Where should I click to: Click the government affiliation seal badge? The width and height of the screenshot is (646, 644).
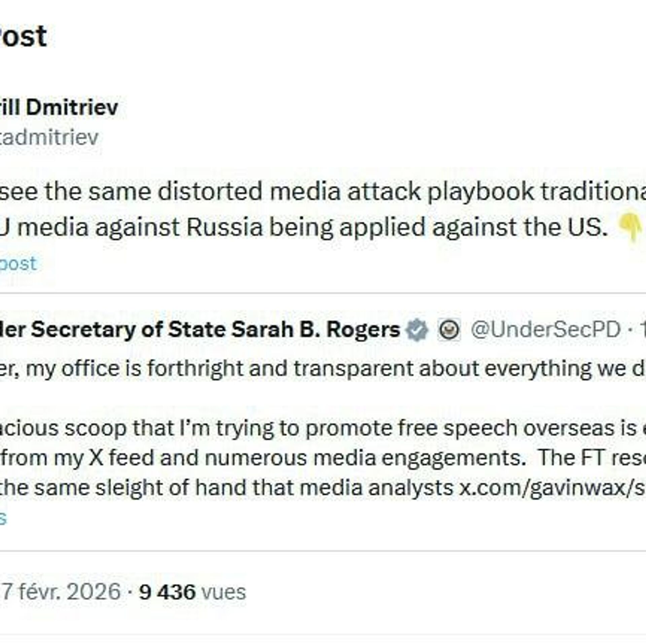click(449, 330)
